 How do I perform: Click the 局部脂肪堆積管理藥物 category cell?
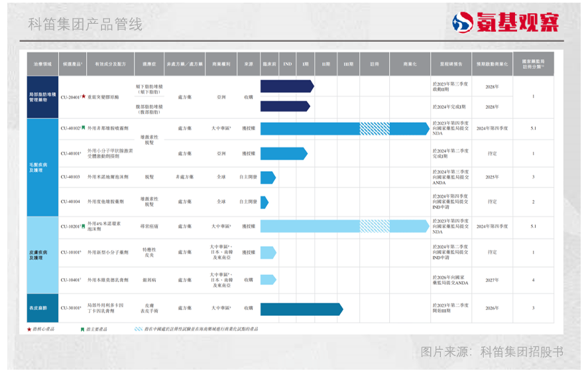tap(42, 97)
